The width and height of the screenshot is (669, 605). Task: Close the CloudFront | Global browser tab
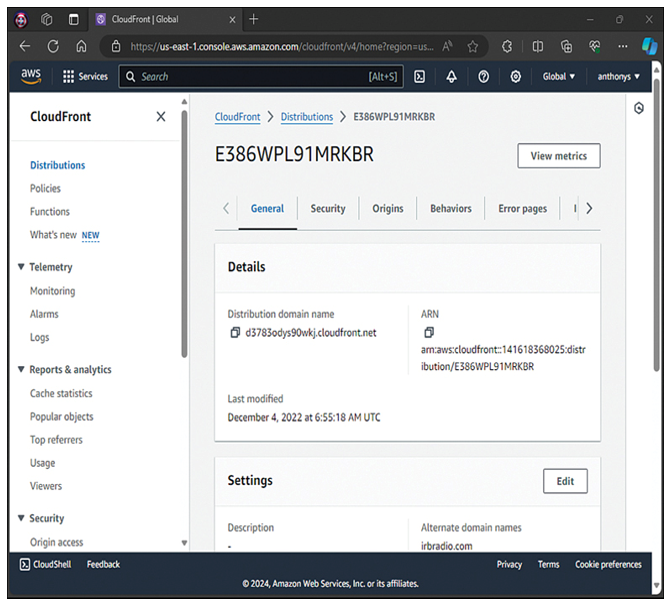pyautogui.click(x=232, y=20)
